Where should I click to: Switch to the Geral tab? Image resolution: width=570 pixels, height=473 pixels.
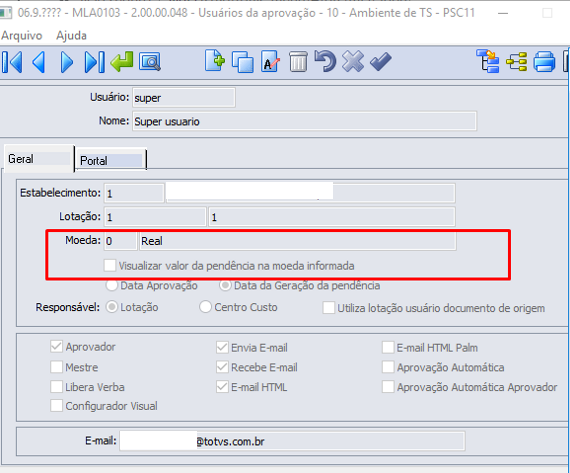point(39,159)
